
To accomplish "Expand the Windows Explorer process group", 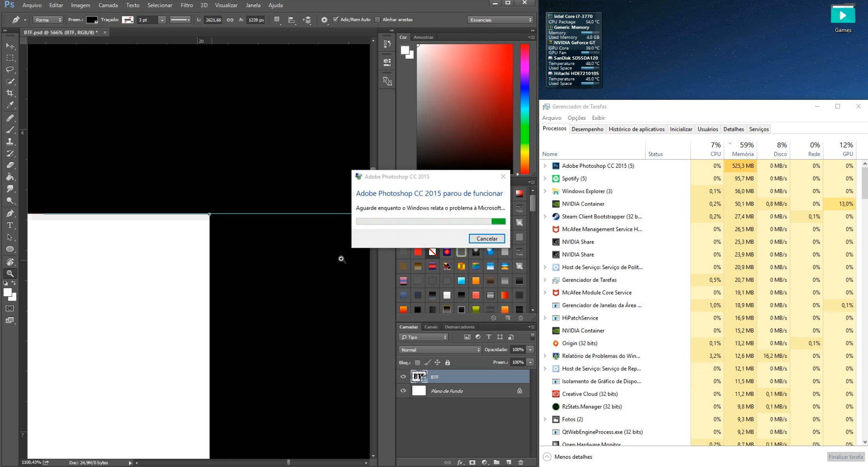I will 545,191.
